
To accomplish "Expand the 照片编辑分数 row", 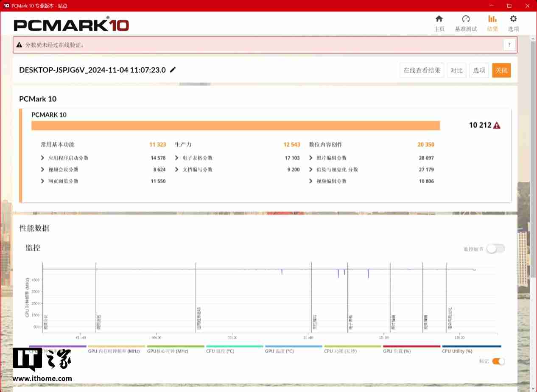I will (x=311, y=158).
